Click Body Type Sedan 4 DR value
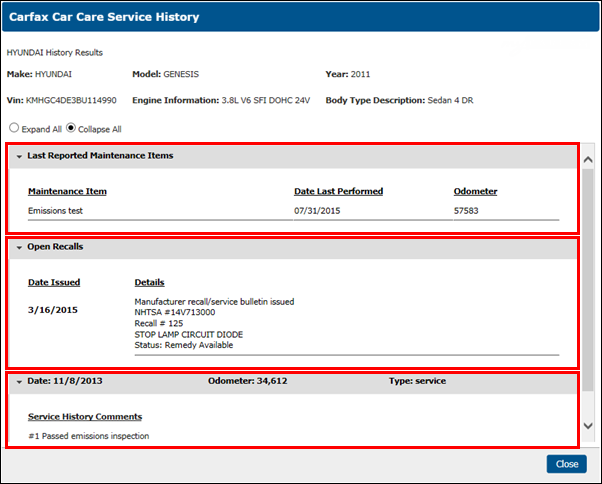Viewport: 602px width, 484px height. [x=450, y=100]
